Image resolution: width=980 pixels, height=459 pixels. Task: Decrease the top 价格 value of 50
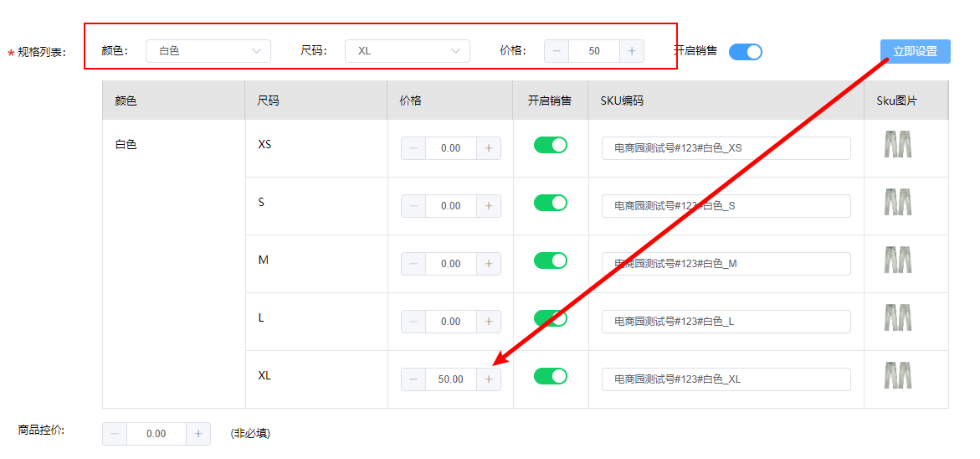(x=557, y=50)
